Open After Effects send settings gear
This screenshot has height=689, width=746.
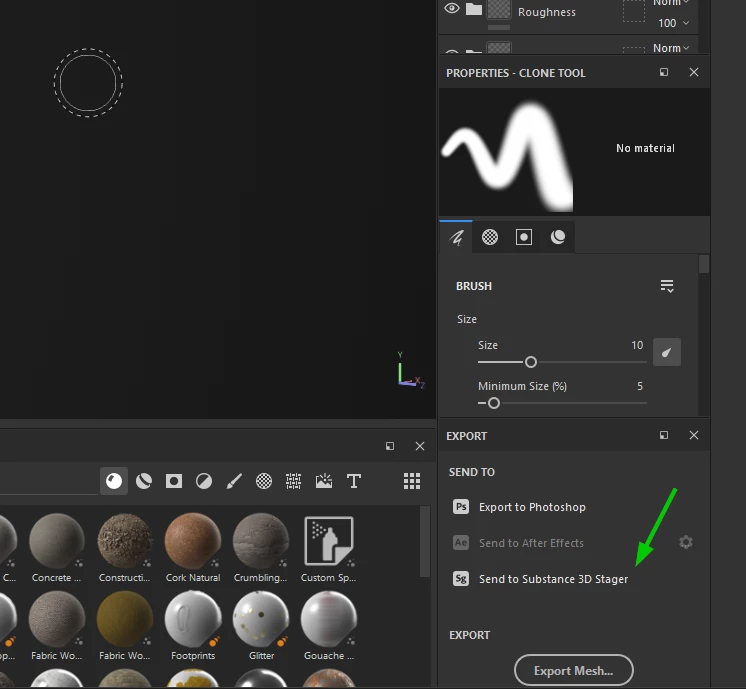(686, 542)
